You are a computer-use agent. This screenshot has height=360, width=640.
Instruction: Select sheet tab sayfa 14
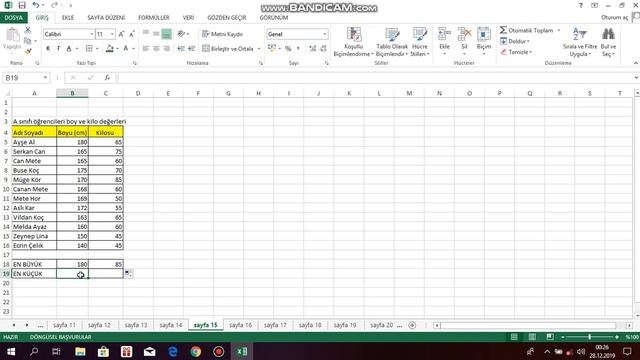pyautogui.click(x=171, y=325)
